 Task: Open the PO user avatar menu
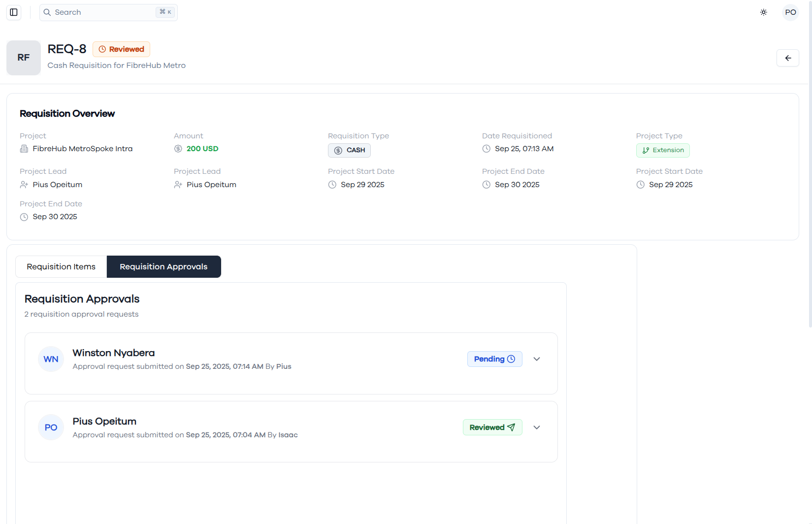pyautogui.click(x=790, y=12)
